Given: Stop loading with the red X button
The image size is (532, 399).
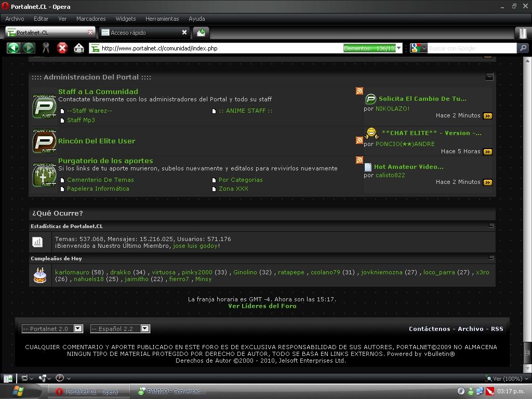Looking at the screenshot, I should pyautogui.click(x=62, y=48).
